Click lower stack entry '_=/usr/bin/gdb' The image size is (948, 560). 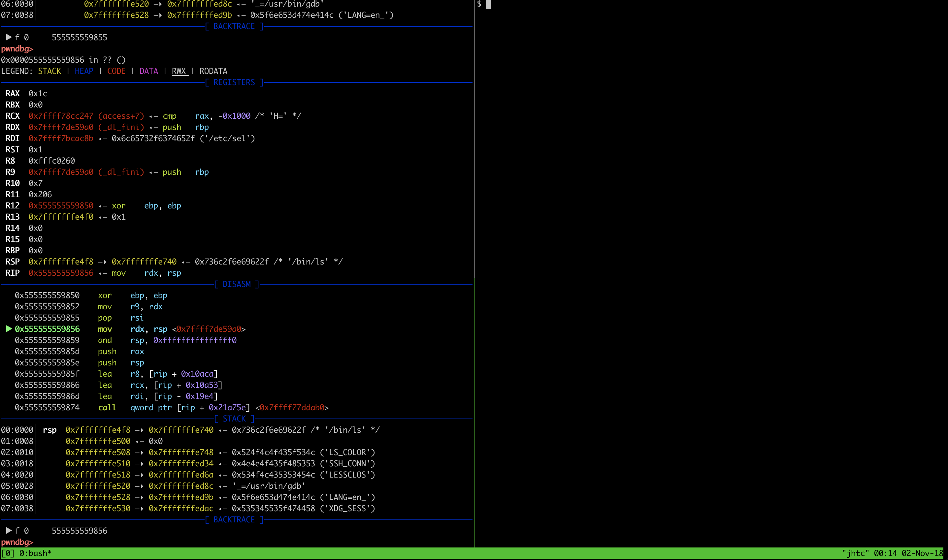[x=153, y=486]
